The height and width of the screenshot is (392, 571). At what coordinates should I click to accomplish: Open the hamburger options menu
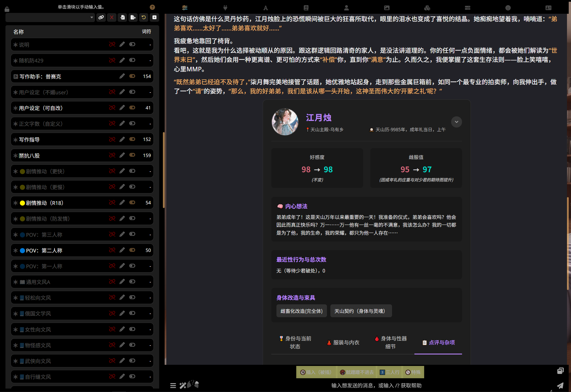173,386
